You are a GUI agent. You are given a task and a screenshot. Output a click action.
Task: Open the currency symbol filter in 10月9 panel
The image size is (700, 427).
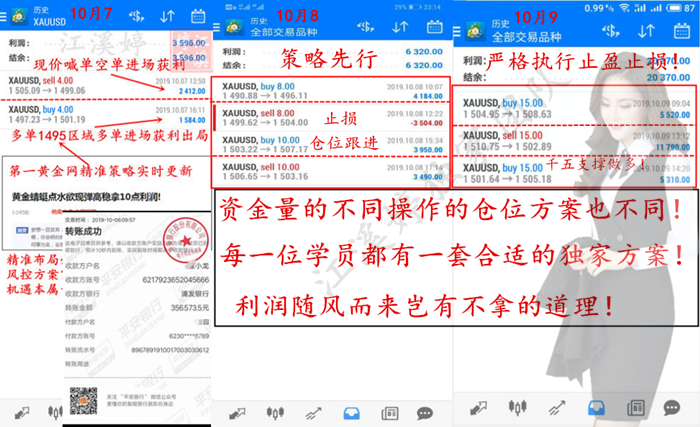pyautogui.click(x=610, y=31)
